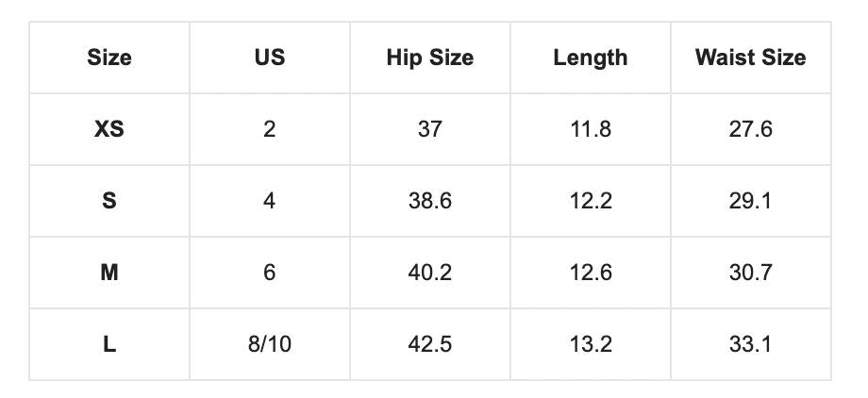Click waist size value 27.6
The height and width of the screenshot is (398, 868).
pyautogui.click(x=751, y=129)
